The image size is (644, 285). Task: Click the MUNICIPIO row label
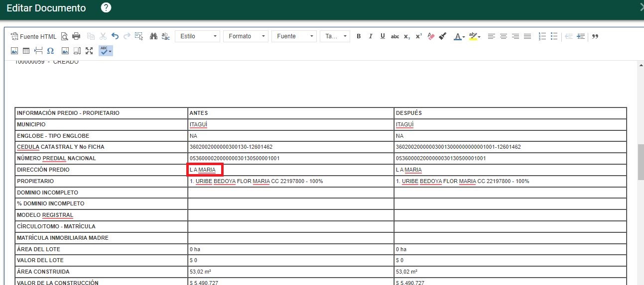pos(31,124)
